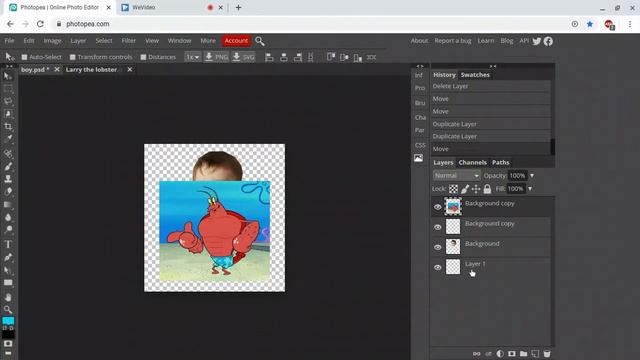Image resolution: width=640 pixels, height=360 pixels.
Task: Click the Delete layer trash icon
Action: tap(547, 353)
